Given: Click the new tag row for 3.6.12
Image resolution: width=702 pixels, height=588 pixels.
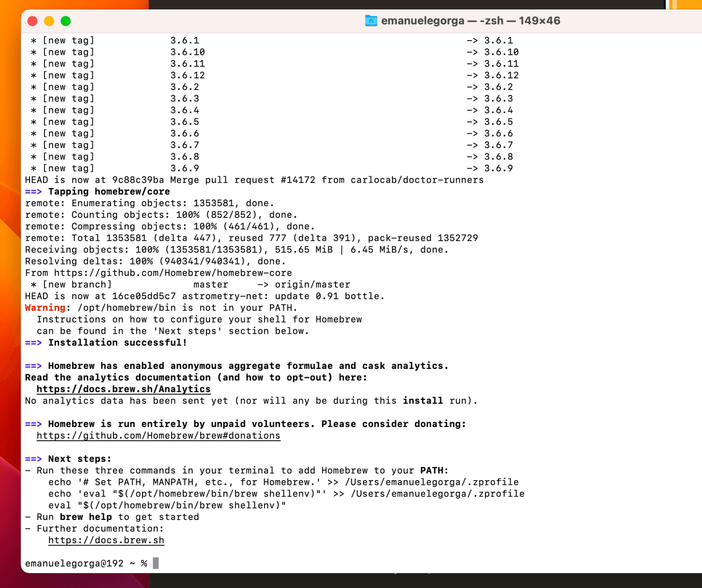Looking at the screenshot, I should [275, 75].
